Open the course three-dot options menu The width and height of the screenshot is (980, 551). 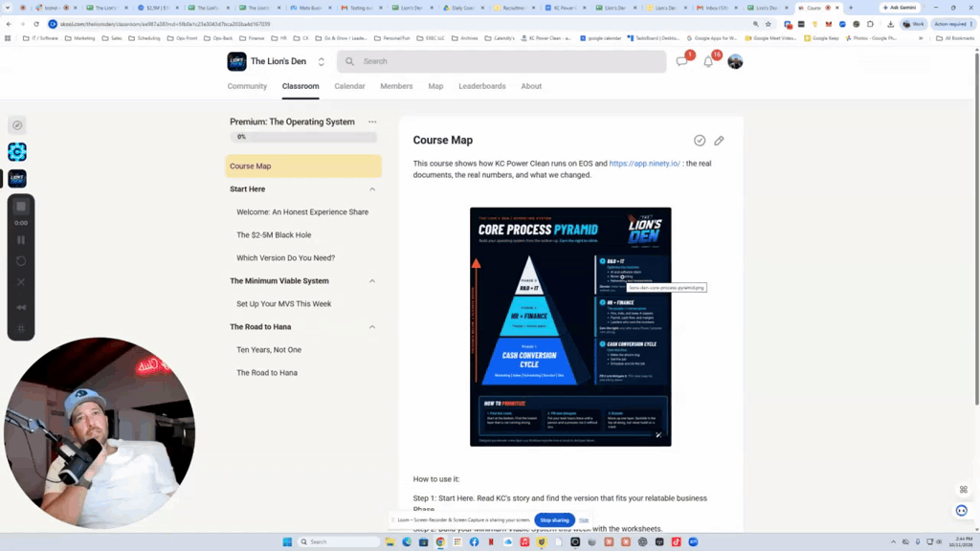click(372, 121)
